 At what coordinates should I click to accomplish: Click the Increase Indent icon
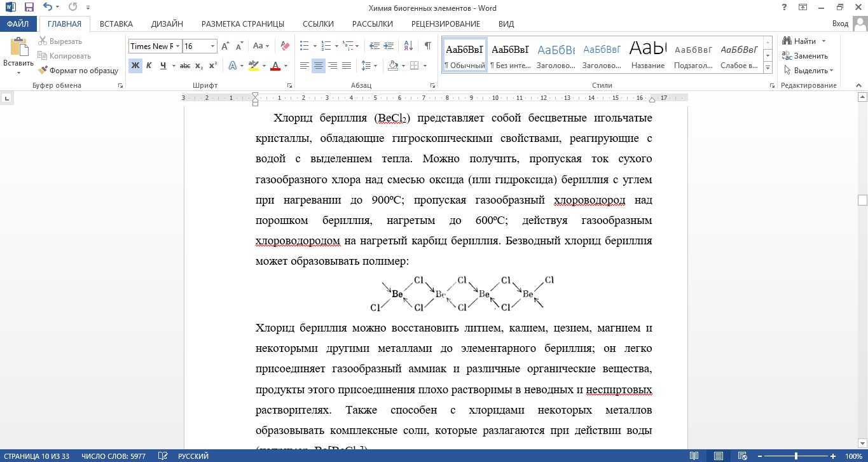389,46
